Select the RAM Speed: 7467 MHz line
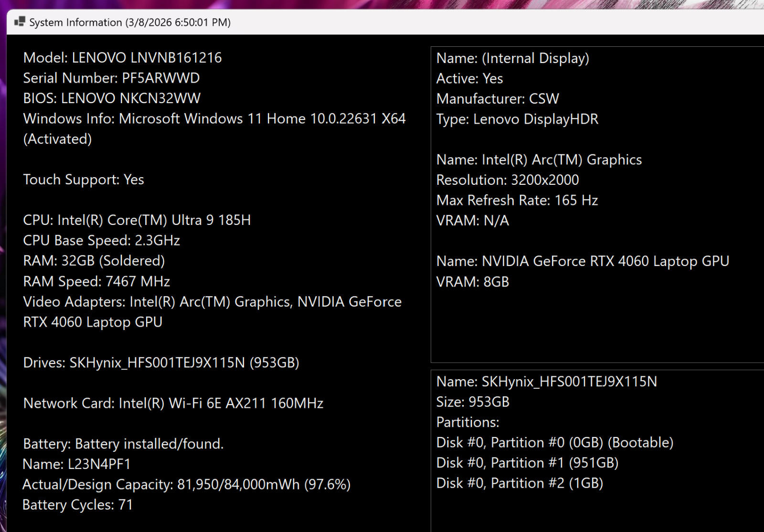This screenshot has height=532, width=764. click(x=96, y=281)
